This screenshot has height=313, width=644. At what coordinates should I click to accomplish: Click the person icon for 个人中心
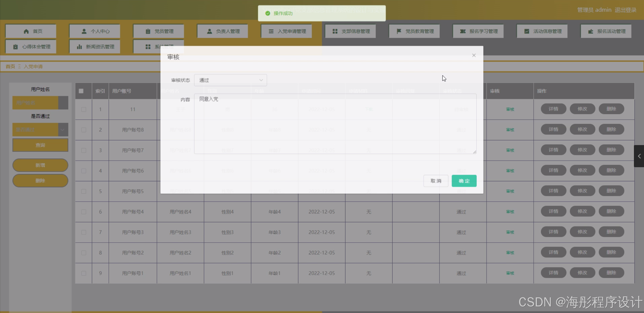pos(84,31)
